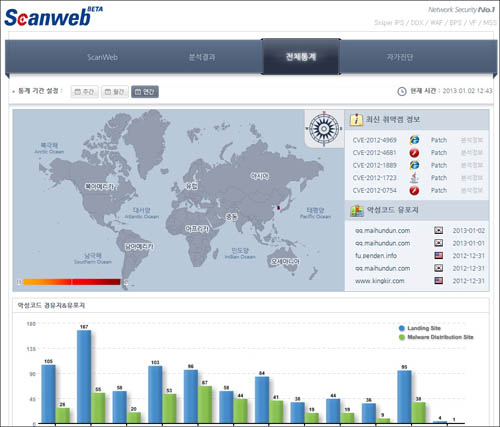Screen dimensions: 500x427
Task: Switch to the highlighted overall statistics tab
Action: pos(301,57)
